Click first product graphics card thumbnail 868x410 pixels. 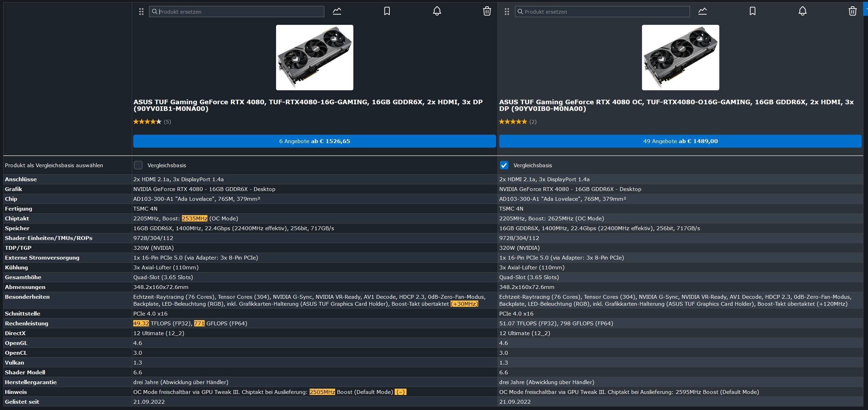coord(315,57)
